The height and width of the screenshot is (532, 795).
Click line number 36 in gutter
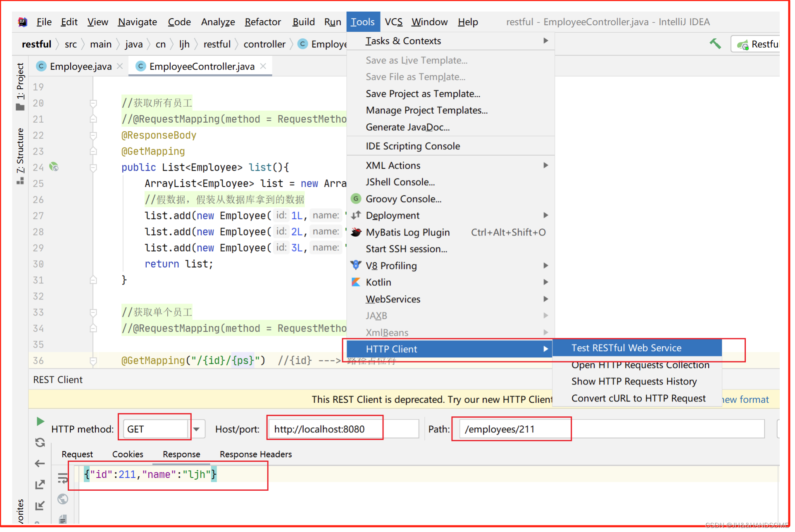tap(38, 361)
